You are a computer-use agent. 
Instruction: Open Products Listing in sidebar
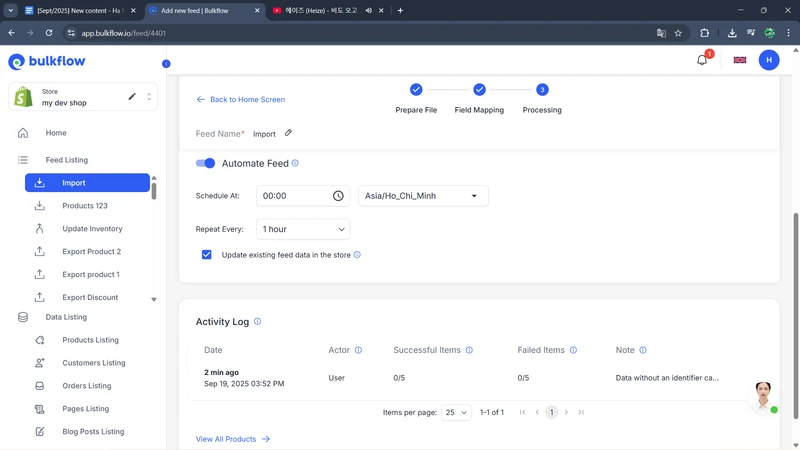(x=90, y=340)
